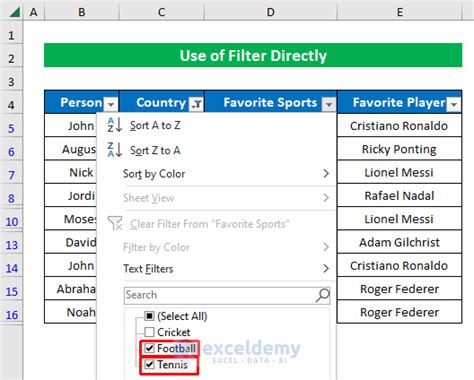The width and height of the screenshot is (474, 380).
Task: Check the Cricket checkbox
Action: coord(149,332)
